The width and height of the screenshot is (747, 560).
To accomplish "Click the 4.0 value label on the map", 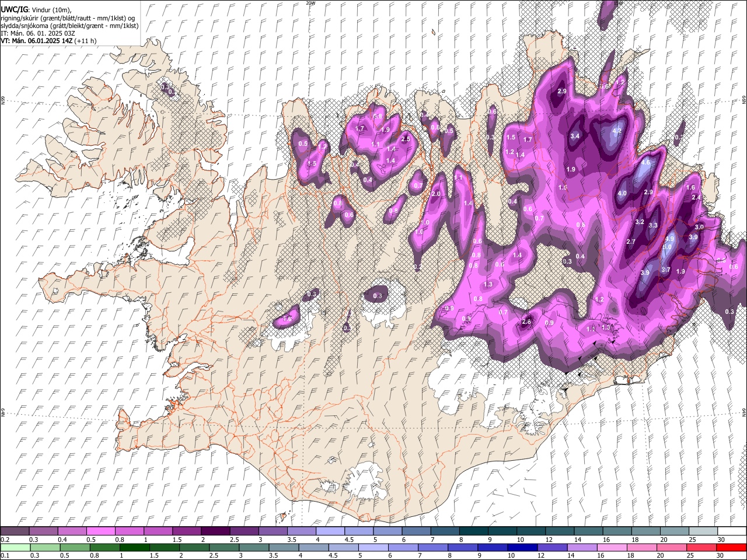I will pos(622,194).
